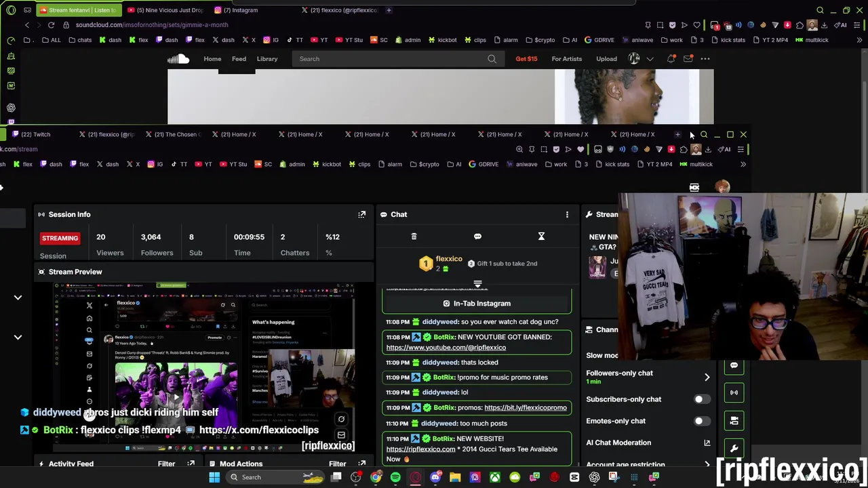Image resolution: width=868 pixels, height=488 pixels.
Task: Open the youtube.com/@ripflexxico link in chat
Action: [446, 348]
